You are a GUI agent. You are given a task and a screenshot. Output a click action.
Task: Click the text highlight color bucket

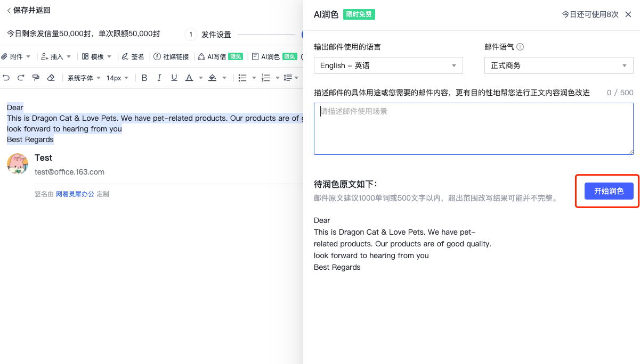(x=212, y=78)
